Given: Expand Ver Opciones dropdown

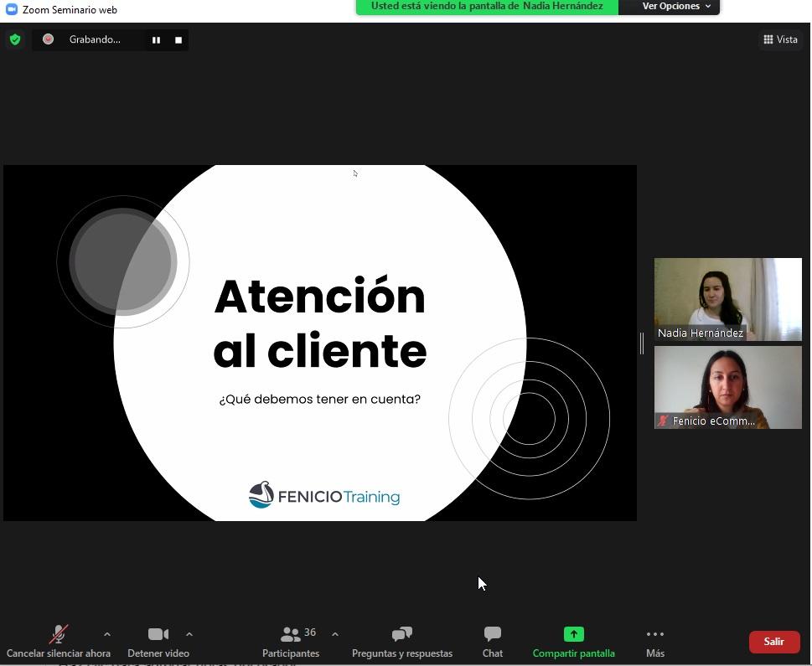Looking at the screenshot, I should point(676,7).
